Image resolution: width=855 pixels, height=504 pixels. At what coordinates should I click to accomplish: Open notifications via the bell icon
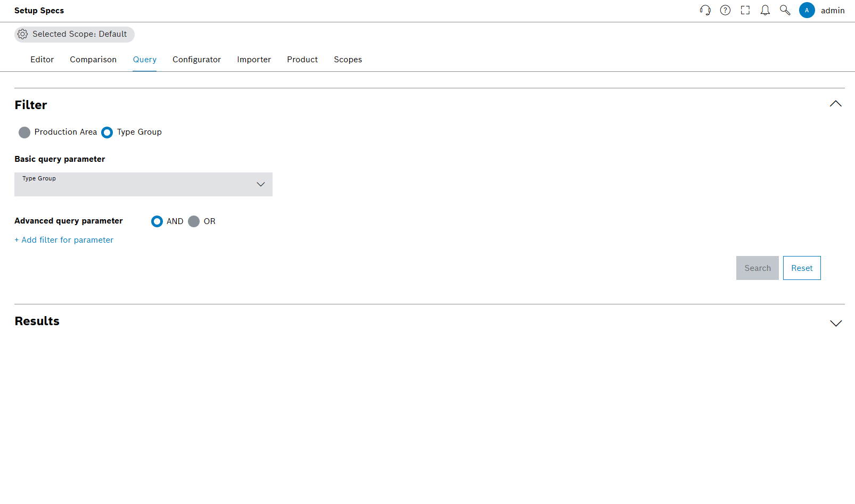(x=765, y=10)
